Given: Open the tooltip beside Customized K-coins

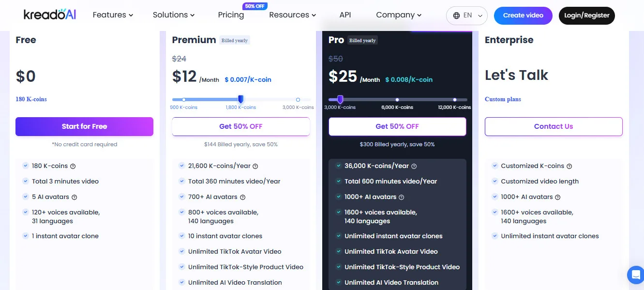Looking at the screenshot, I should tap(569, 166).
